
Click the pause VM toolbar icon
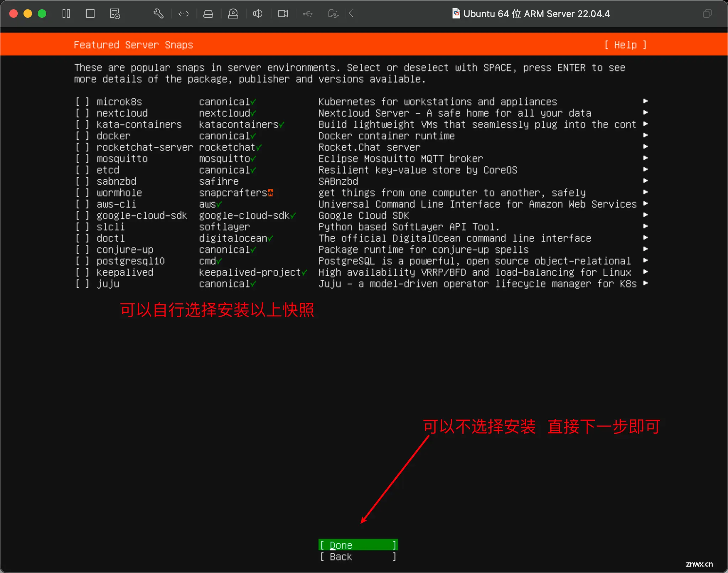[66, 14]
